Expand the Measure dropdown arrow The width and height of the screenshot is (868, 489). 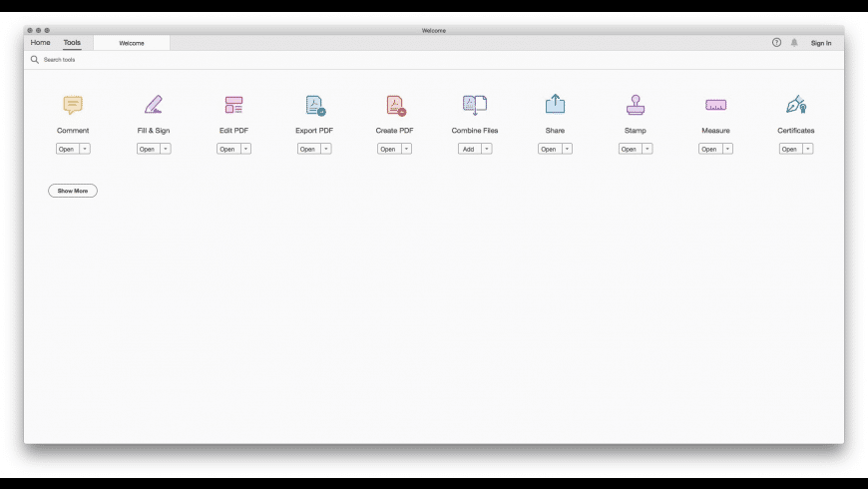(727, 149)
